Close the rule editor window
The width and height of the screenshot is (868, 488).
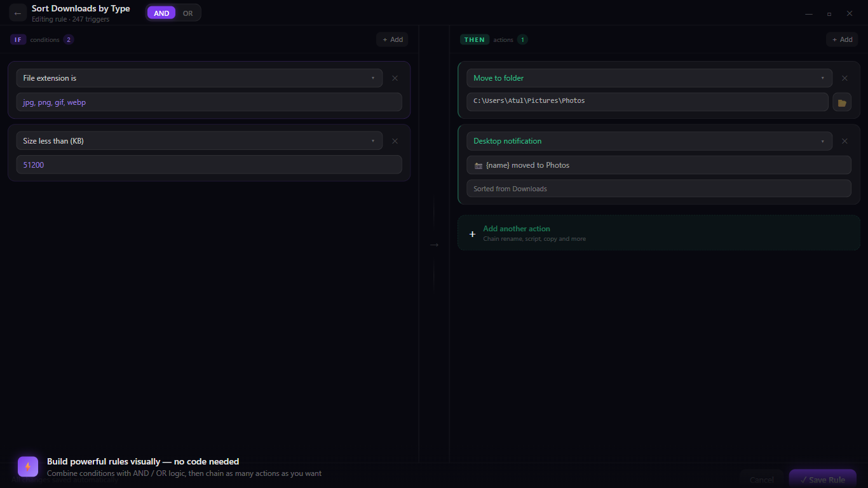pos(850,13)
